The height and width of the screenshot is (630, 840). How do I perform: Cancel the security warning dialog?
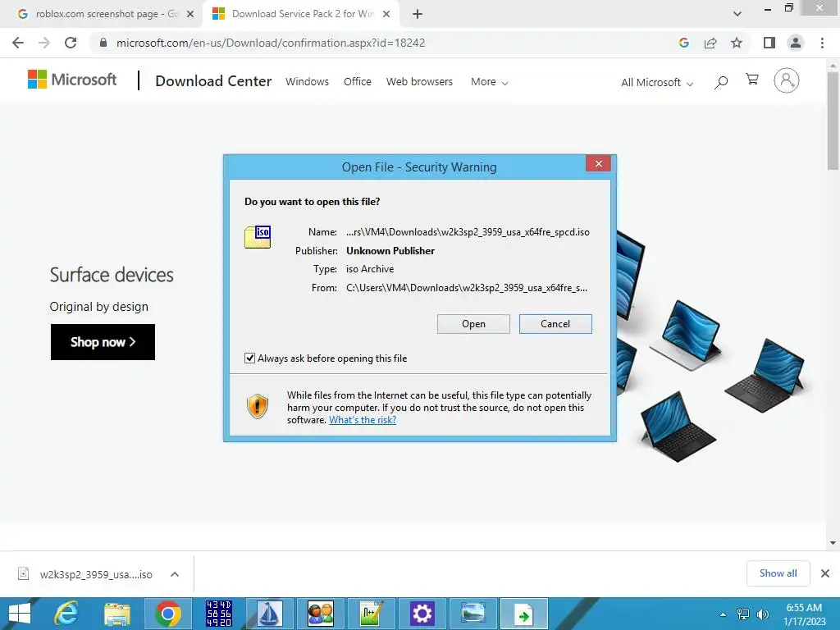(x=555, y=324)
